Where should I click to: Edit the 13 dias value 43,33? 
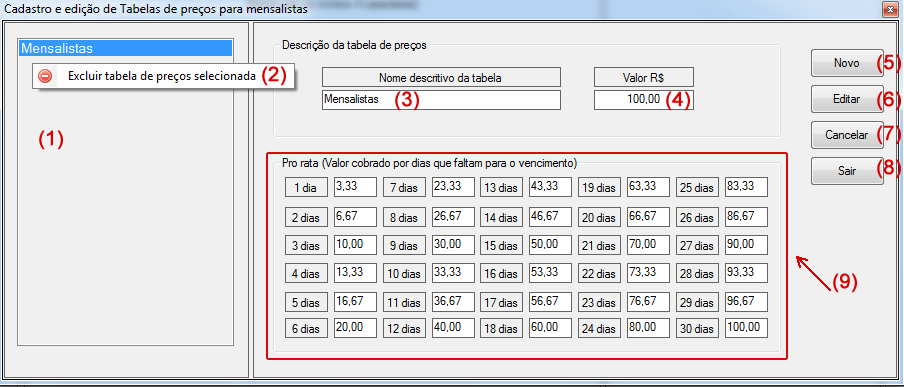(551, 187)
